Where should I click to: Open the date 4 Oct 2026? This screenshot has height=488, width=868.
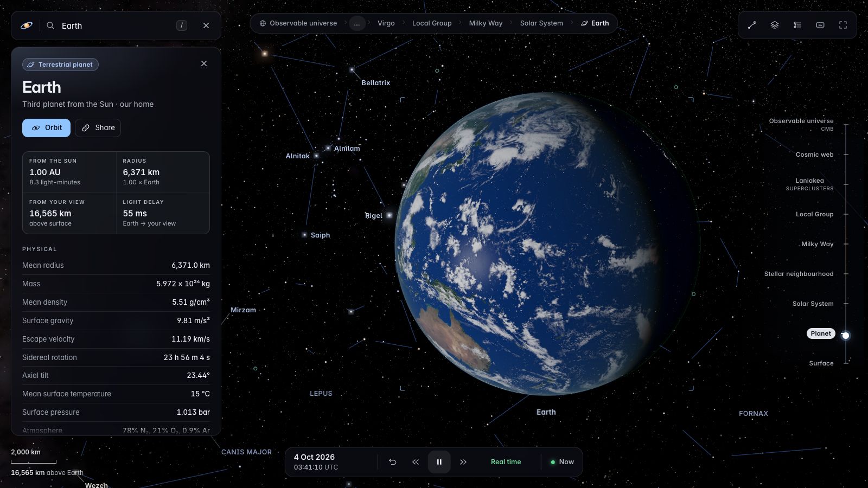click(x=314, y=457)
